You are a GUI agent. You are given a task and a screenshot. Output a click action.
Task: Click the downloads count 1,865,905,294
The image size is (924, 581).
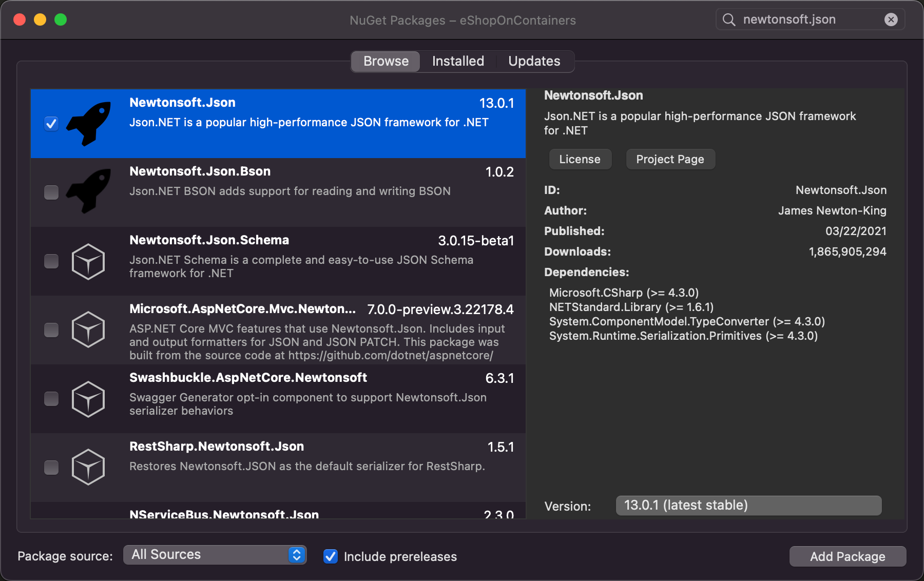pyautogui.click(x=848, y=251)
